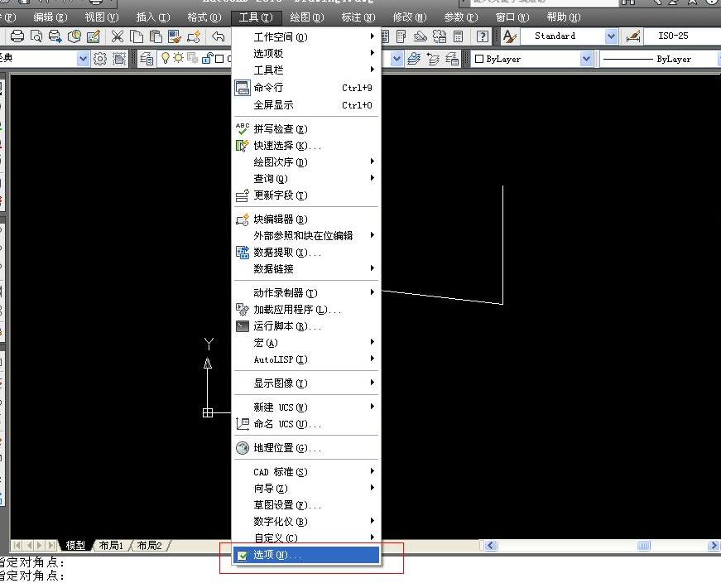Switch to the 模型 tab
Image resolution: width=721 pixels, height=588 pixels.
75,545
